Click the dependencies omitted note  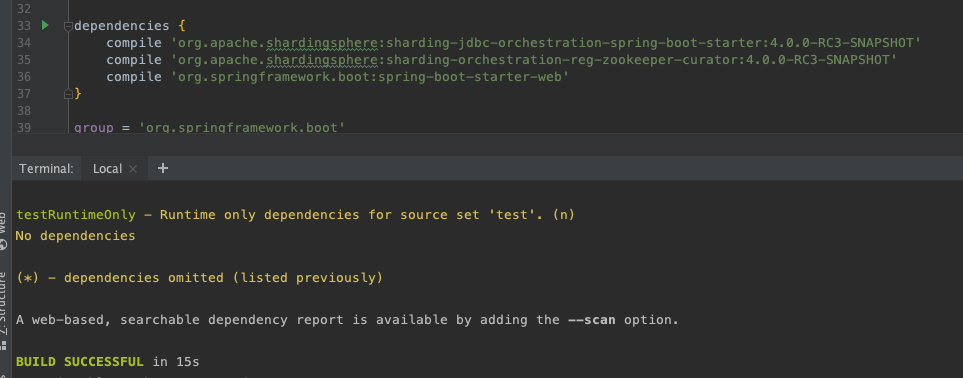[x=199, y=278]
